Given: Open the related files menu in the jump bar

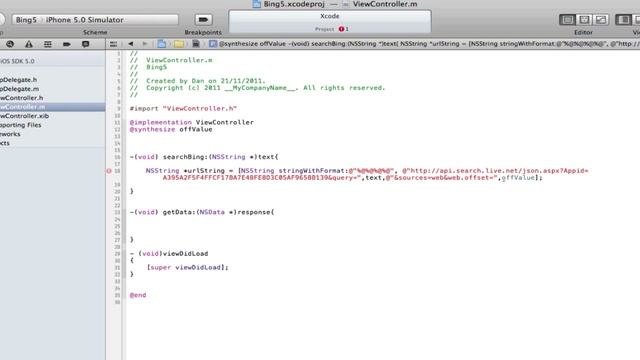Looking at the screenshot, I should coord(113,44).
